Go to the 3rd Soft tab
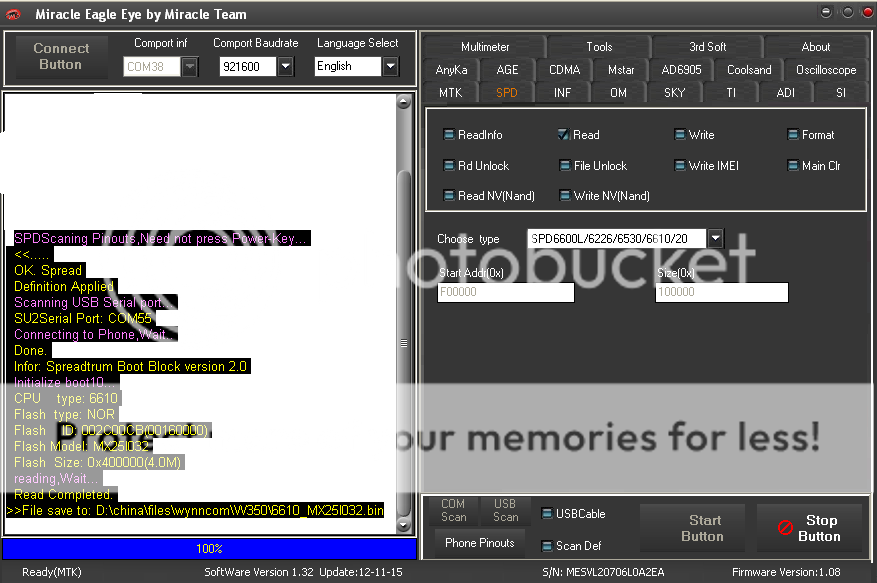 (x=708, y=46)
